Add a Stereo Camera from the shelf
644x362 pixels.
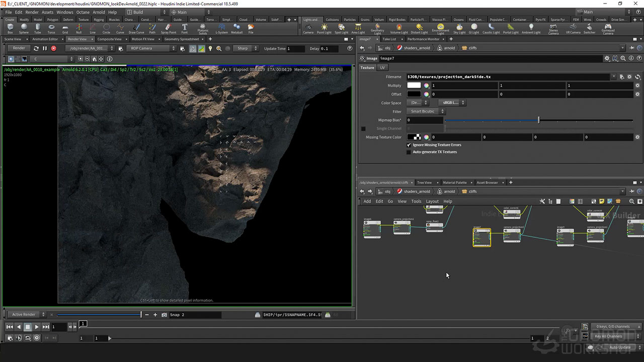tap(553, 29)
